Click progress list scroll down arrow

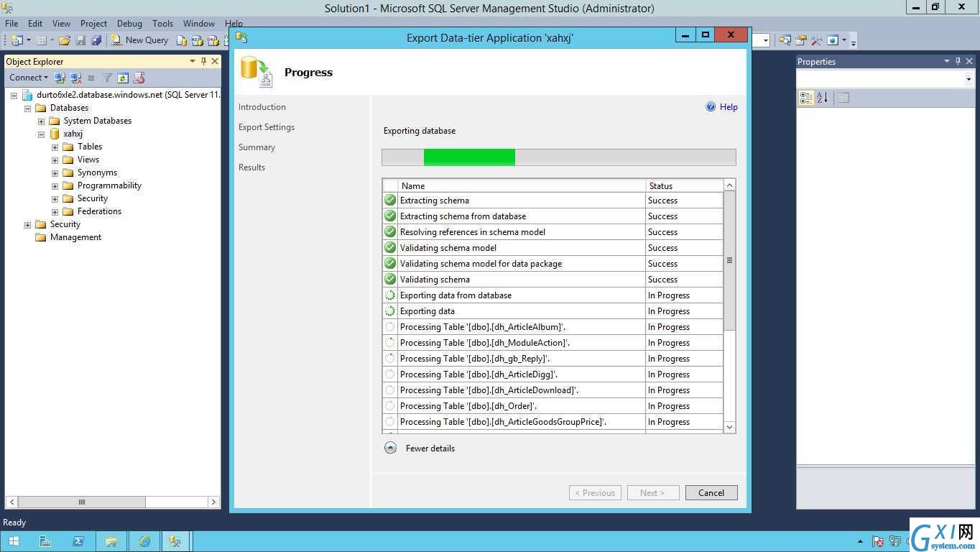click(729, 427)
